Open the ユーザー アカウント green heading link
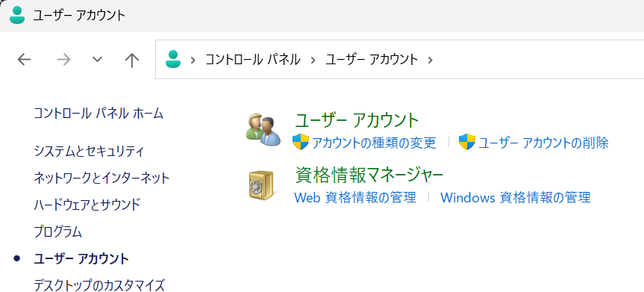 (357, 120)
